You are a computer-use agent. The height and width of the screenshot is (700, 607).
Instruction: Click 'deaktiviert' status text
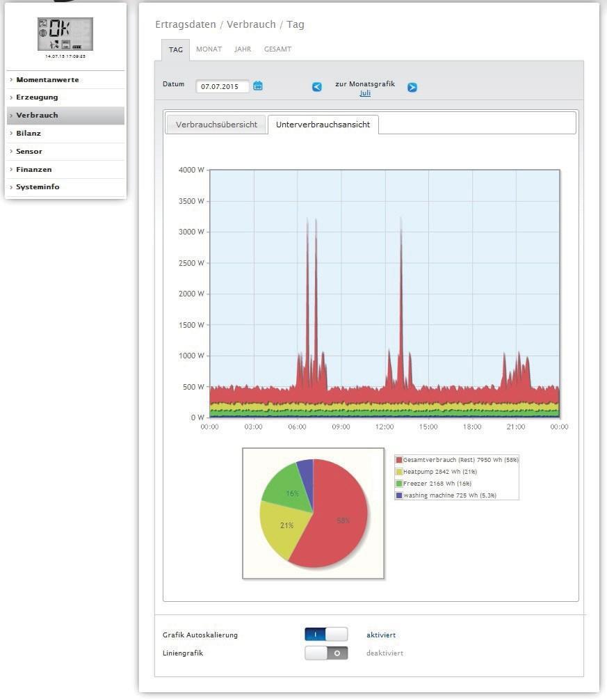pos(385,653)
